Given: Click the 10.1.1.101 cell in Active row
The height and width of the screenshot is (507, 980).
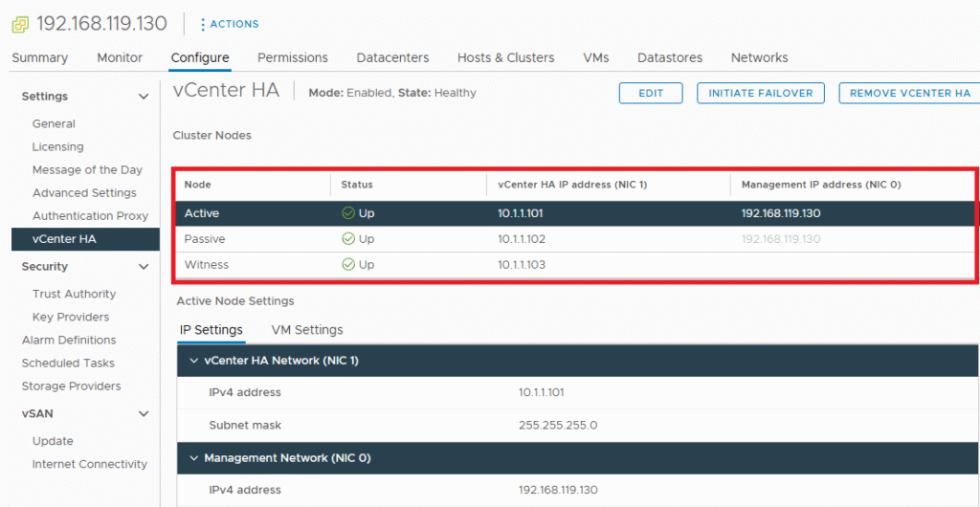Looking at the screenshot, I should 520,213.
